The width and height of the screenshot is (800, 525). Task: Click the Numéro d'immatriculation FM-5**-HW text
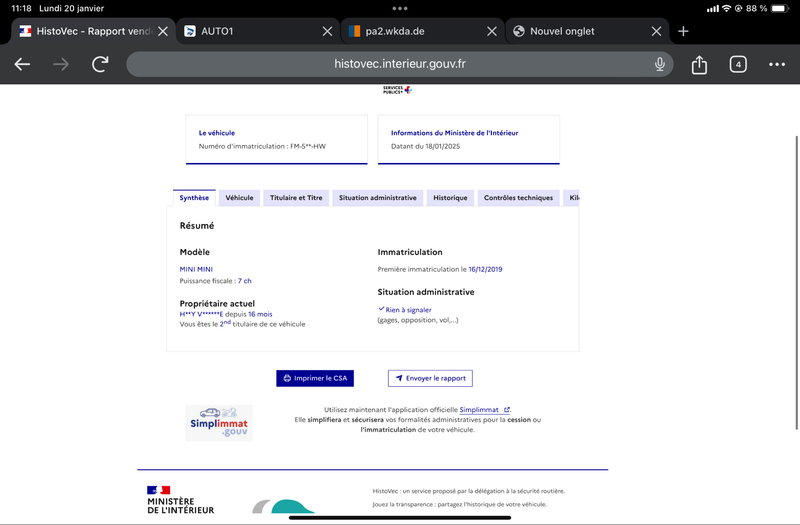point(262,146)
